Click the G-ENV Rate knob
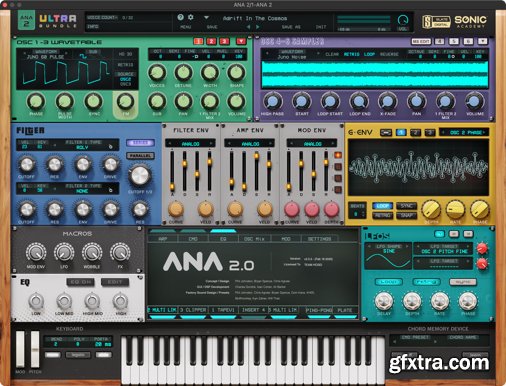The width and height of the screenshot is (506, 386). pos(455,209)
